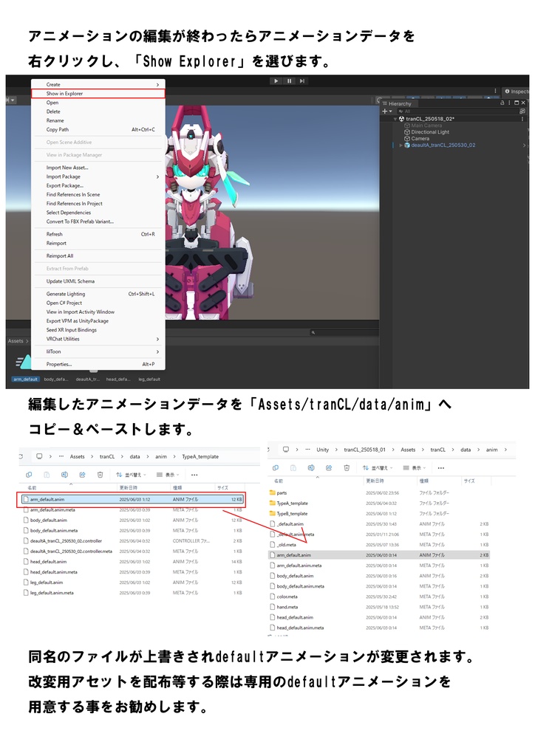Select arm_default.anim in TypeA_template folder

(132, 500)
